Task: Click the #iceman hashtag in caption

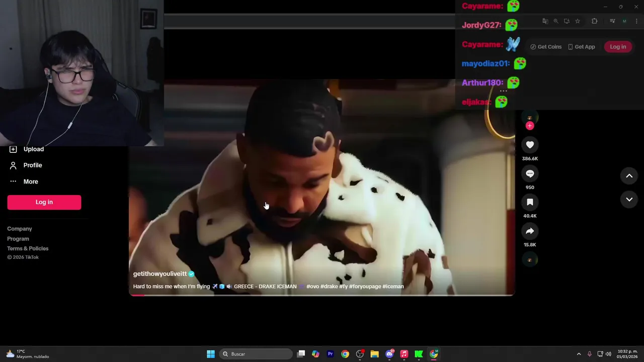Action: click(x=393, y=287)
